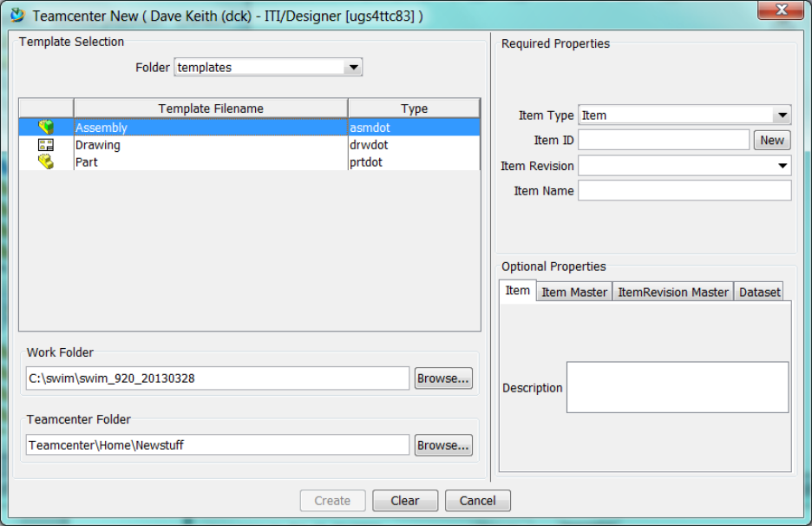Screen dimensions: 812x526
Task: Select the Part template row
Action: pos(250,161)
